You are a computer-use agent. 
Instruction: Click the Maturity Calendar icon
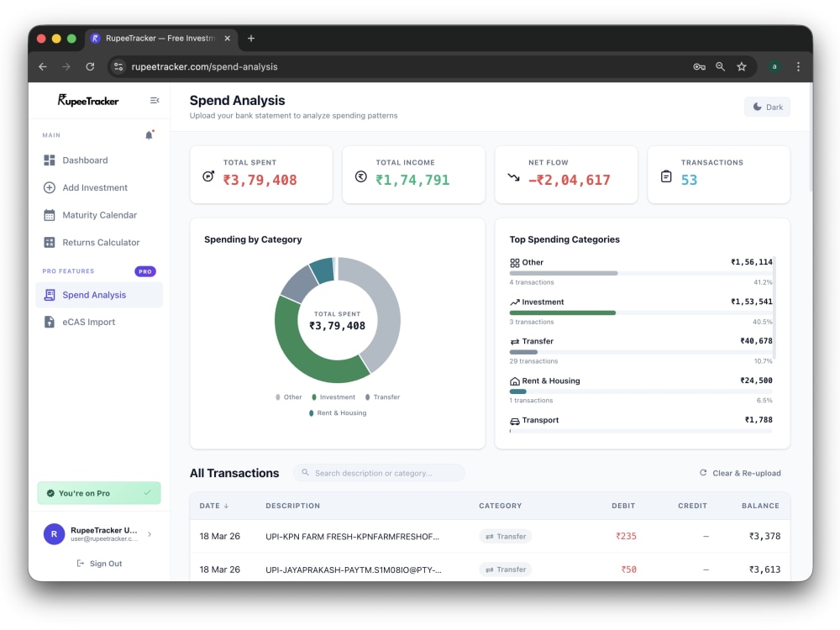50,215
